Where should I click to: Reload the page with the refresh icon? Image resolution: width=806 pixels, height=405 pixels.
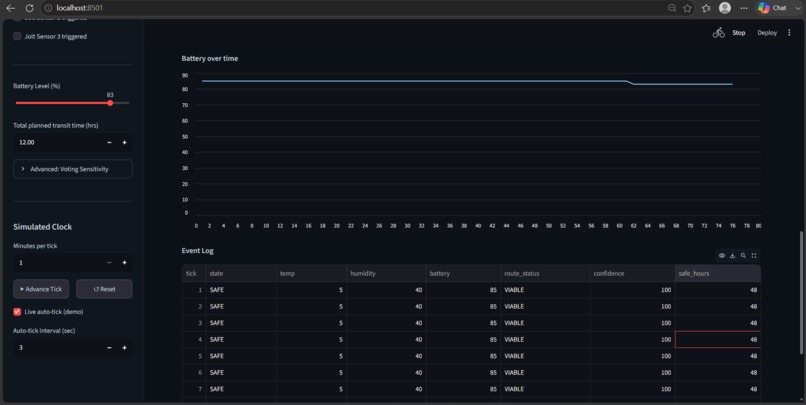pyautogui.click(x=29, y=8)
